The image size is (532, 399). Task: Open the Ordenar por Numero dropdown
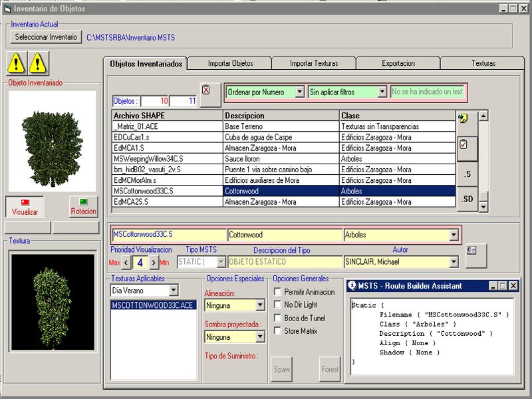click(299, 92)
